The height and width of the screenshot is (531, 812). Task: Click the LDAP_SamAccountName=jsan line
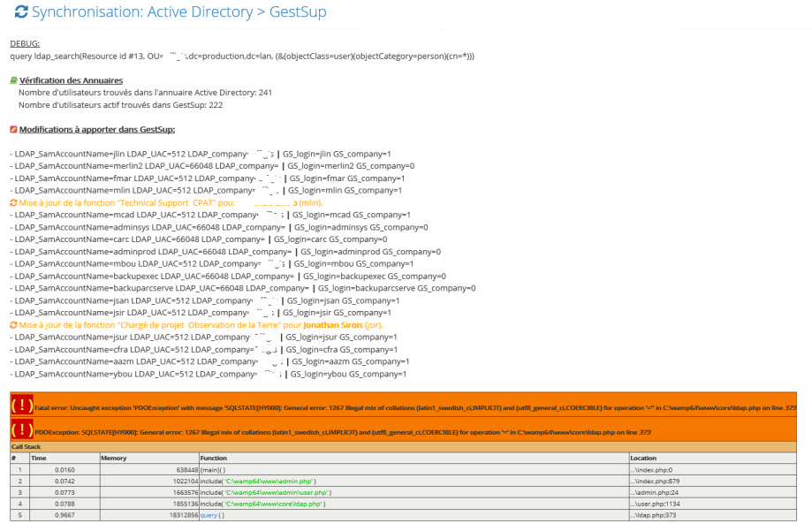tap(205, 301)
